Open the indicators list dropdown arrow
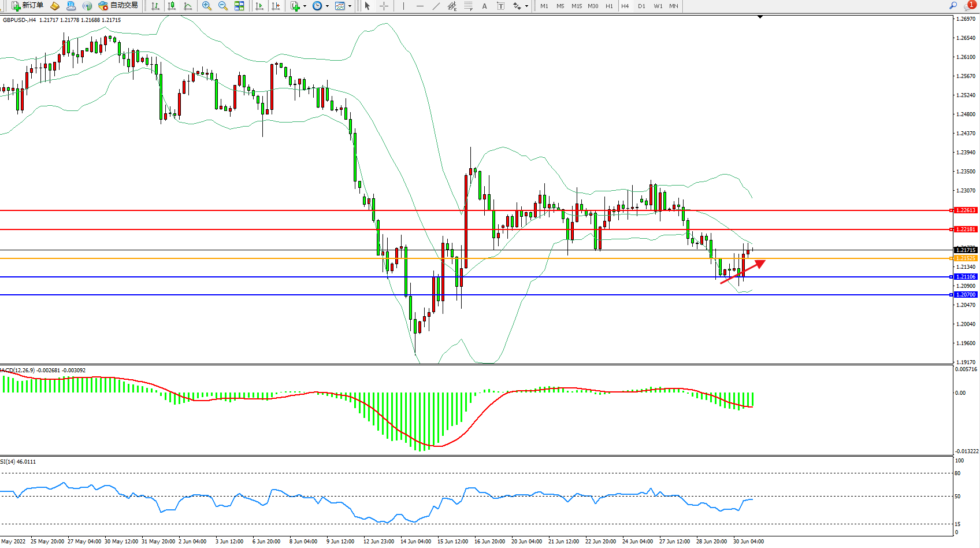 tap(305, 6)
